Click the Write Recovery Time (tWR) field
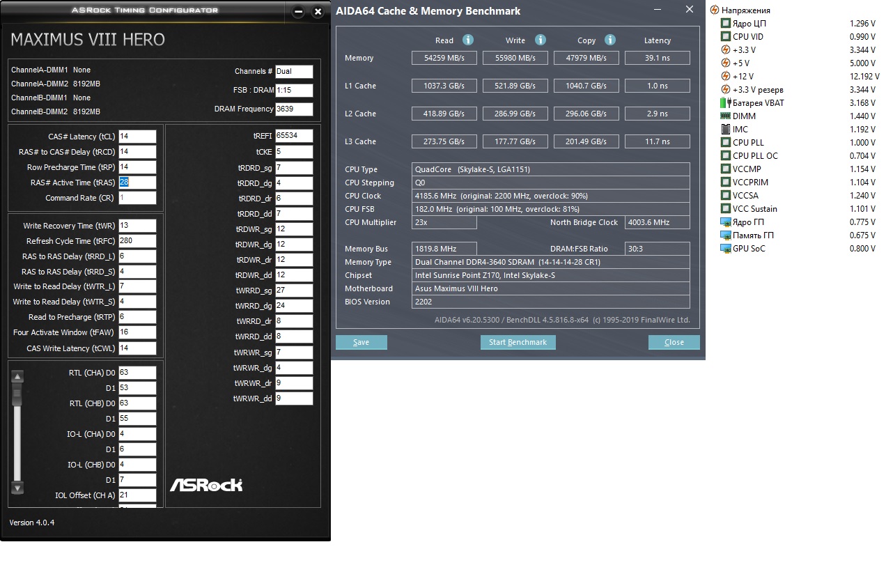The height and width of the screenshot is (588, 886). (137, 226)
